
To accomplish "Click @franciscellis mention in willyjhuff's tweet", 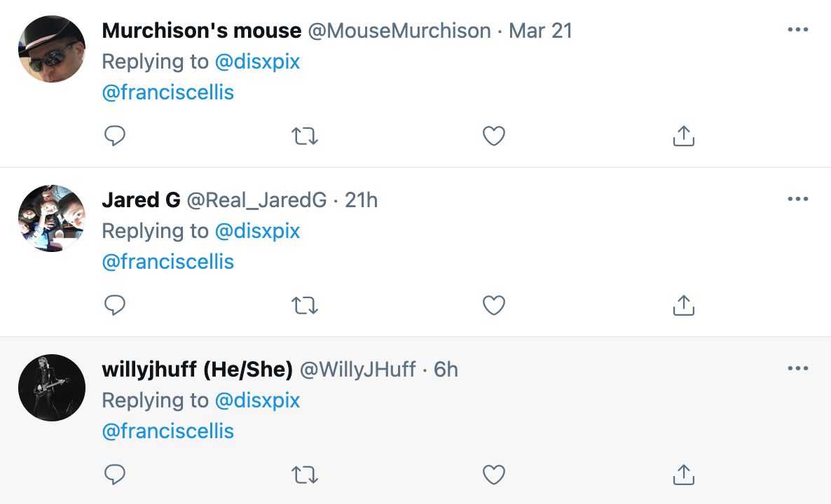I will 168,431.
